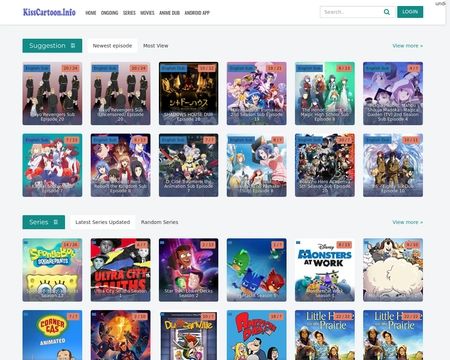Open Ultra City Smiths Season 1 thumbnail
450x360 pixels.
pyautogui.click(x=120, y=270)
